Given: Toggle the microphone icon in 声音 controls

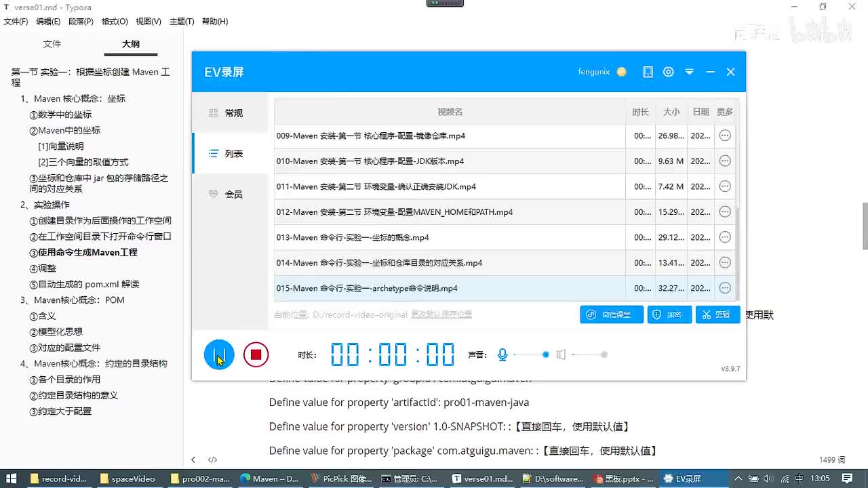Looking at the screenshot, I should tap(502, 354).
